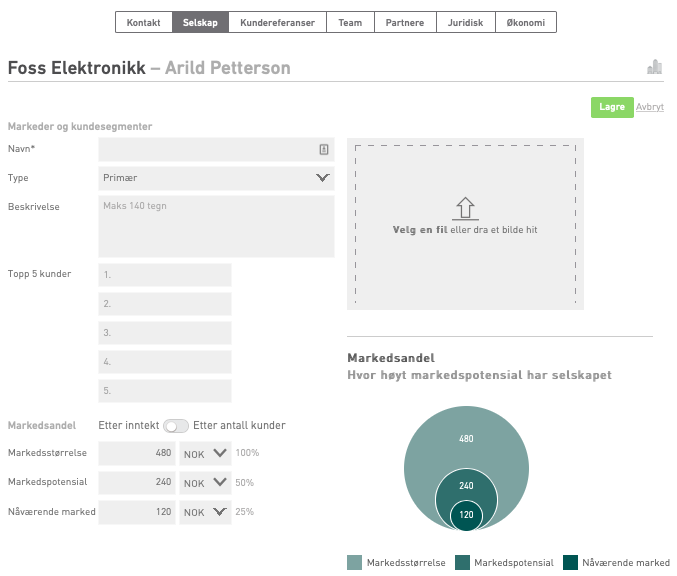Click the green Lagre button

[x=612, y=107]
